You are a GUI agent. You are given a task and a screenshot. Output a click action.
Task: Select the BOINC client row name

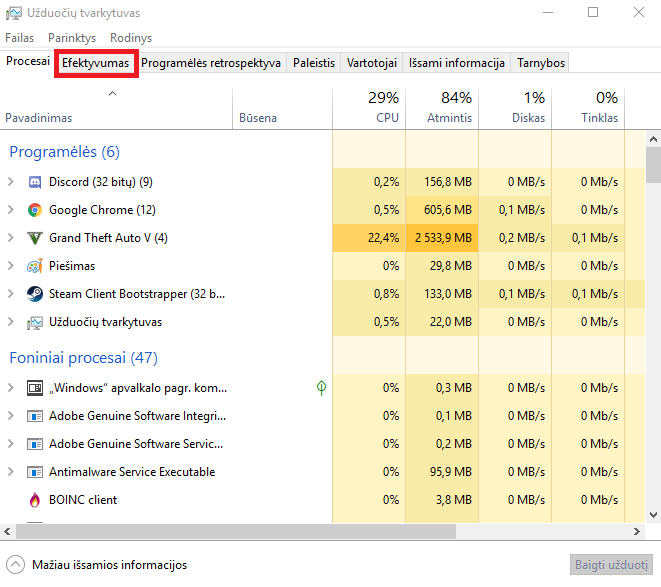point(83,500)
